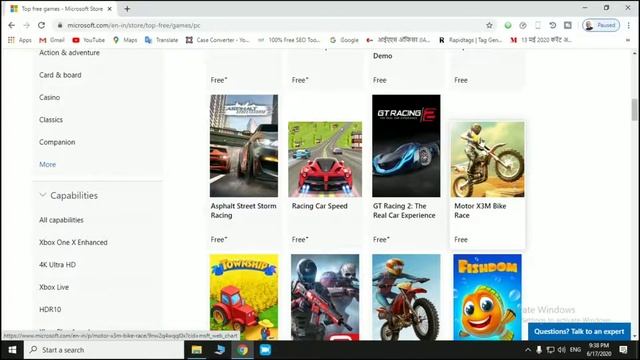Click Racing Car Speed title text

320,206
